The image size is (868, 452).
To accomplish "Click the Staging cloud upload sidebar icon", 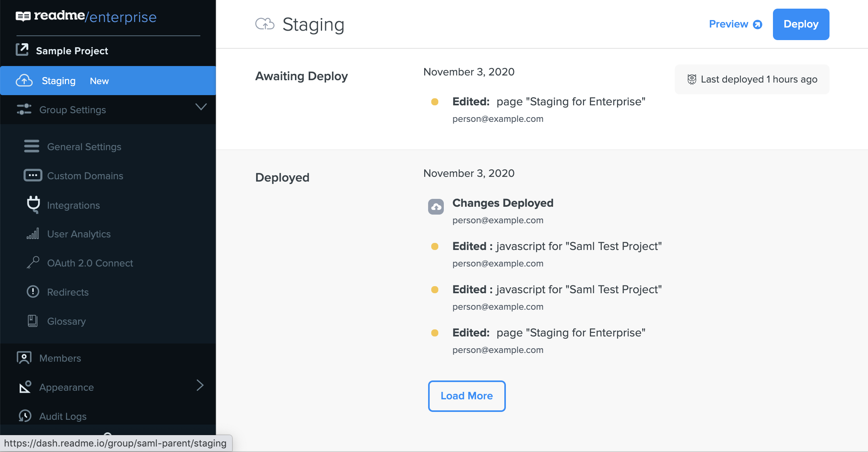I will pyautogui.click(x=24, y=81).
